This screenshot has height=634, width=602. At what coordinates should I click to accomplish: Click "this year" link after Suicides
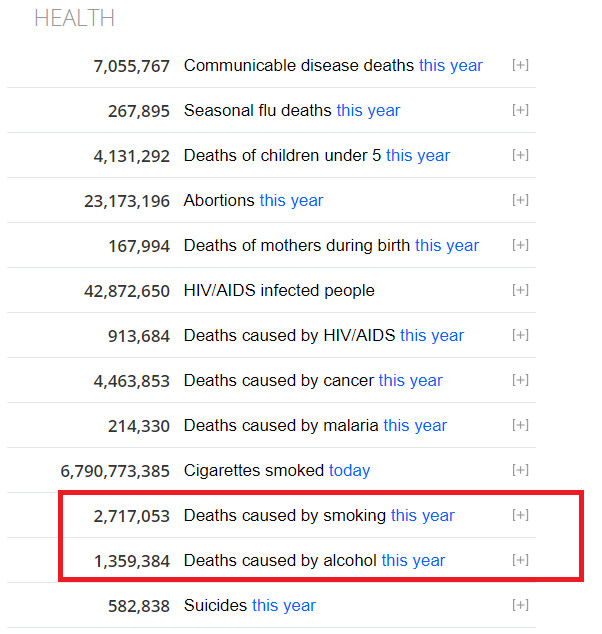[284, 605]
